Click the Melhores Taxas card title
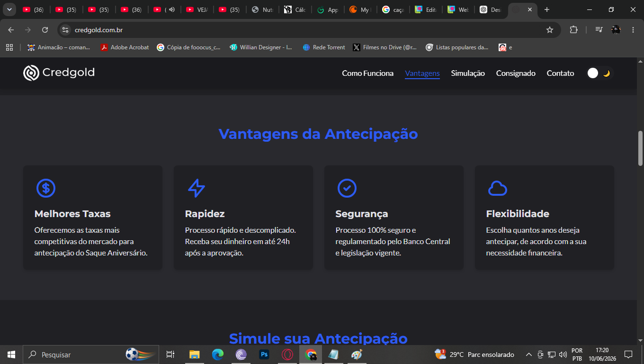Screen dimensions: 644x364 [72, 214]
